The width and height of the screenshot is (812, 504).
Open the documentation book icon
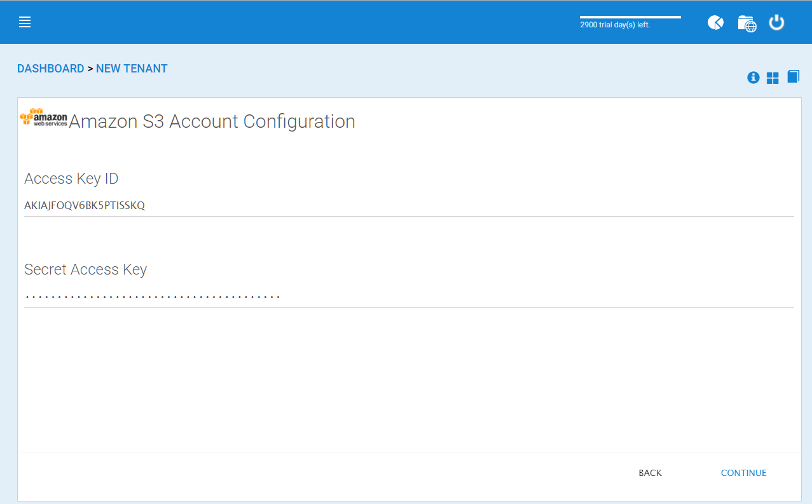[x=793, y=77]
